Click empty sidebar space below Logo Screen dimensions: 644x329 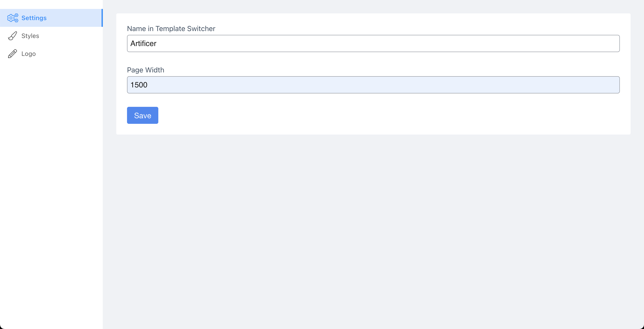[51, 175]
